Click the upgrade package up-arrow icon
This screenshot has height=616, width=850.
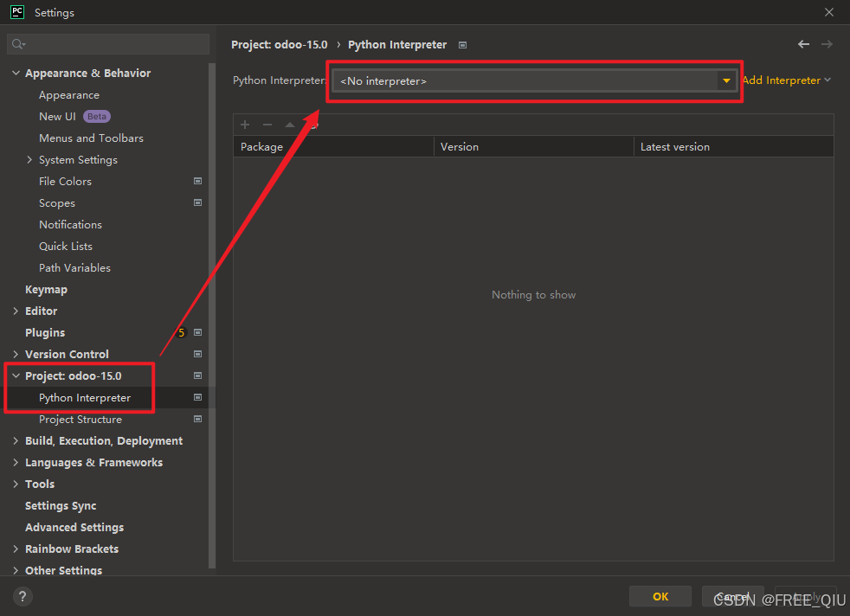pyautogui.click(x=290, y=125)
